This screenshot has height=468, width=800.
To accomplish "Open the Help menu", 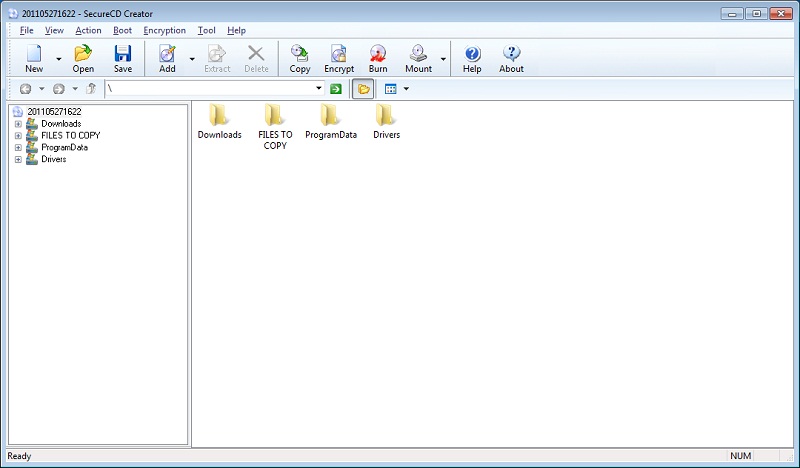I will [236, 30].
